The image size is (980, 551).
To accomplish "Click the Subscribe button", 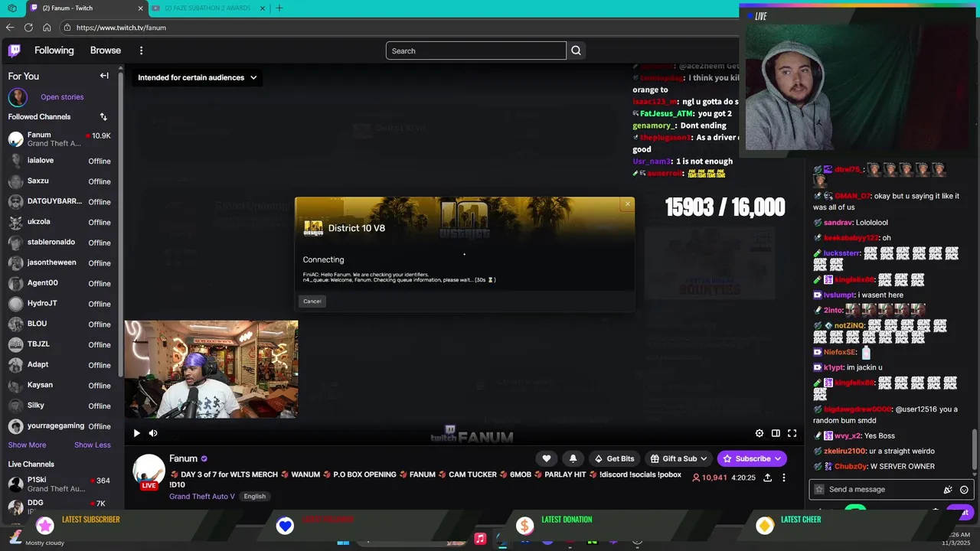I will pos(751,458).
